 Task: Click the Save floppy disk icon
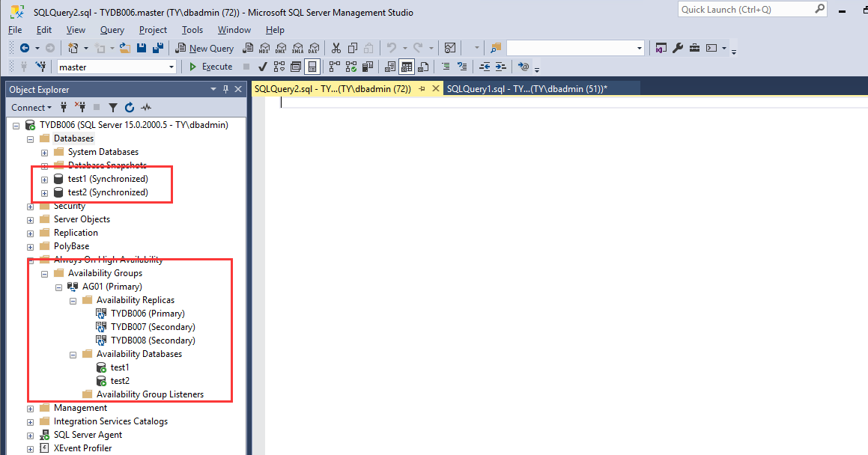click(x=142, y=48)
